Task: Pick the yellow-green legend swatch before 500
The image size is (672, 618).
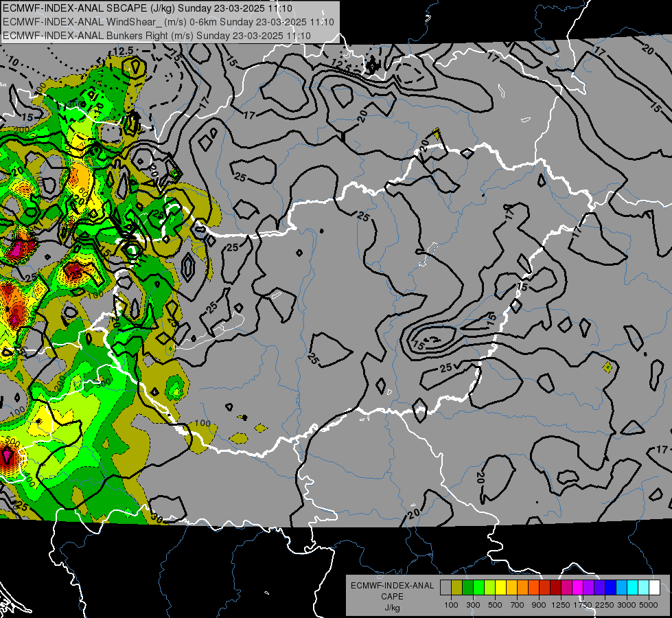Action: (490, 587)
